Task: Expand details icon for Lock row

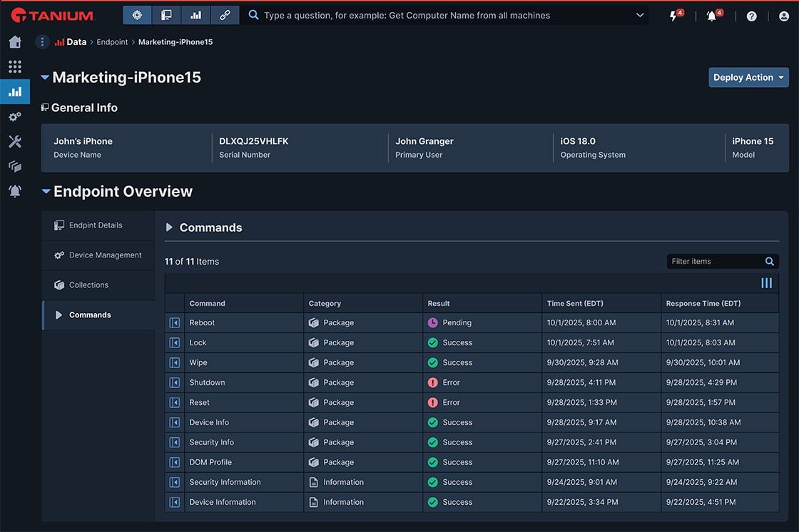Action: point(174,342)
